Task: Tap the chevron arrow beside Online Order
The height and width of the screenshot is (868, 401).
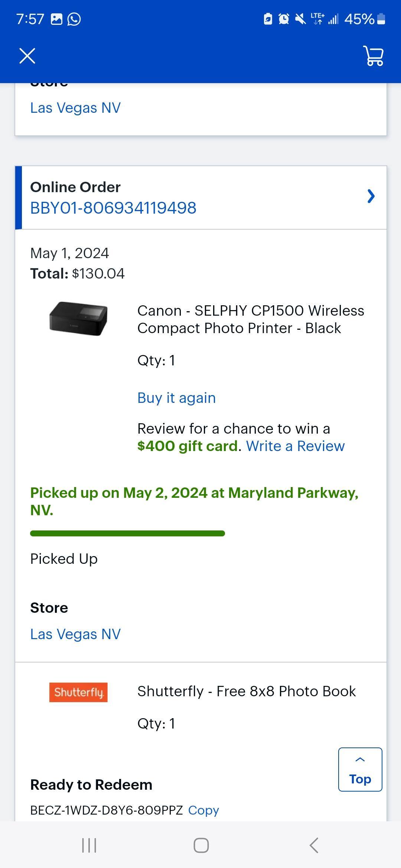Action: 371,197
